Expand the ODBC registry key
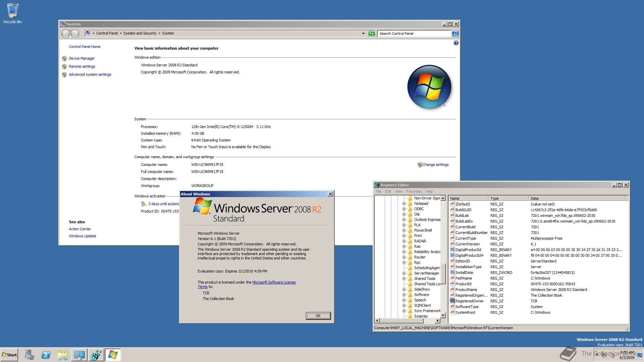Screen dimensions: 644x362 pos(404,209)
